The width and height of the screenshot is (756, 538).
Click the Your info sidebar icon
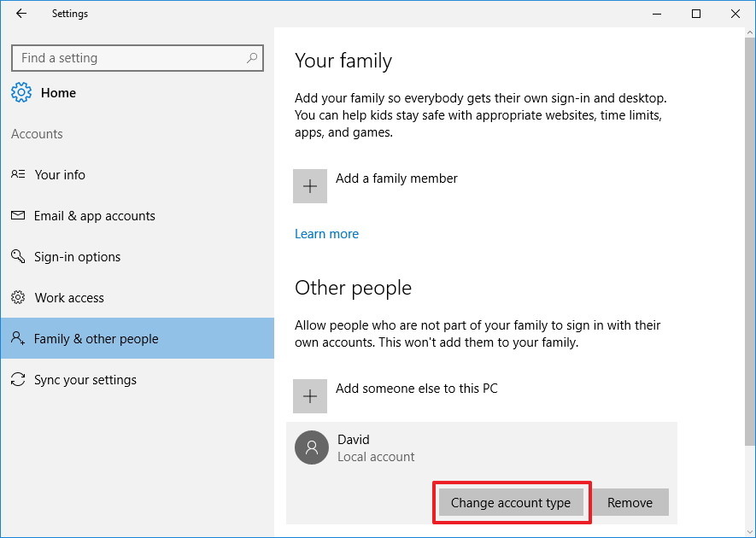click(x=18, y=175)
